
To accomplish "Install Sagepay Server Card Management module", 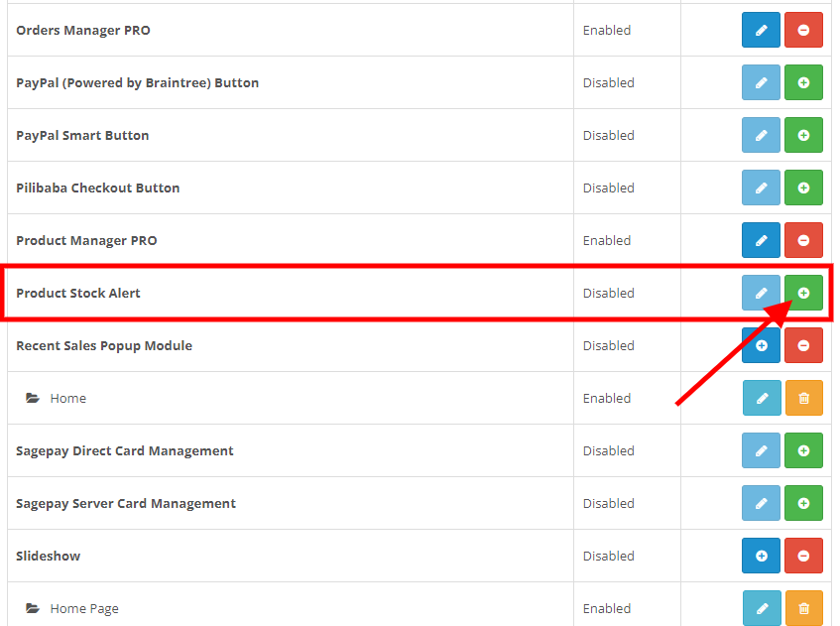I will pos(803,503).
